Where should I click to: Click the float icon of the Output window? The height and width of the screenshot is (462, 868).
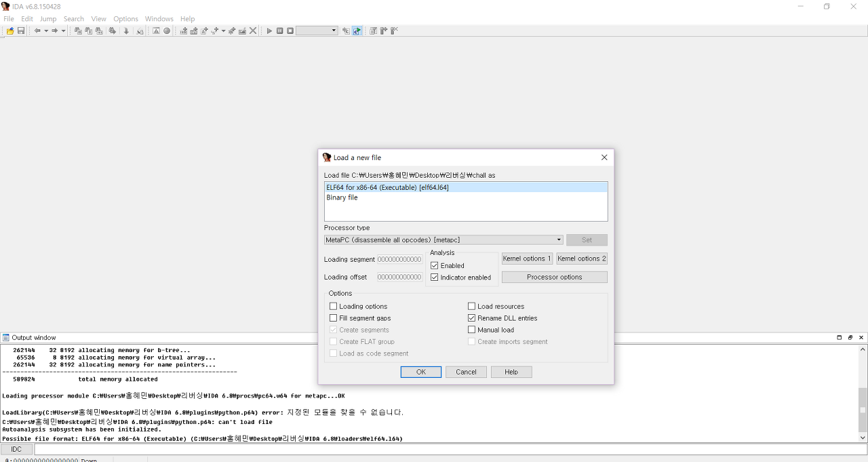[850, 337]
